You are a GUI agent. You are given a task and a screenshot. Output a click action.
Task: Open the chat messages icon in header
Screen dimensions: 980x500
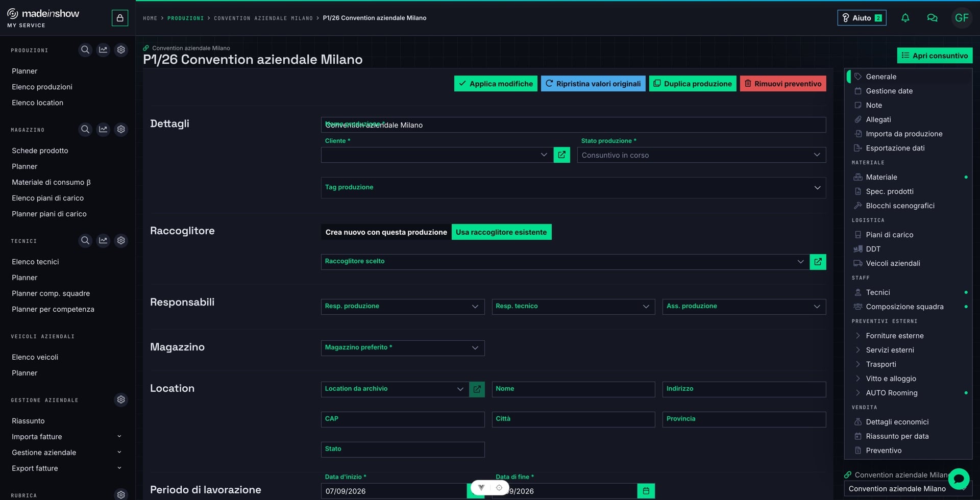click(x=932, y=18)
